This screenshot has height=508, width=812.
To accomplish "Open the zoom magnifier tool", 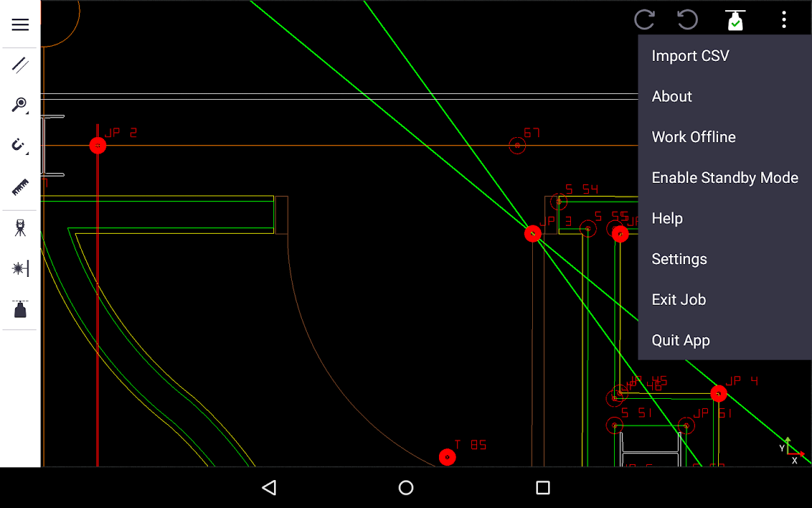I will (20, 105).
